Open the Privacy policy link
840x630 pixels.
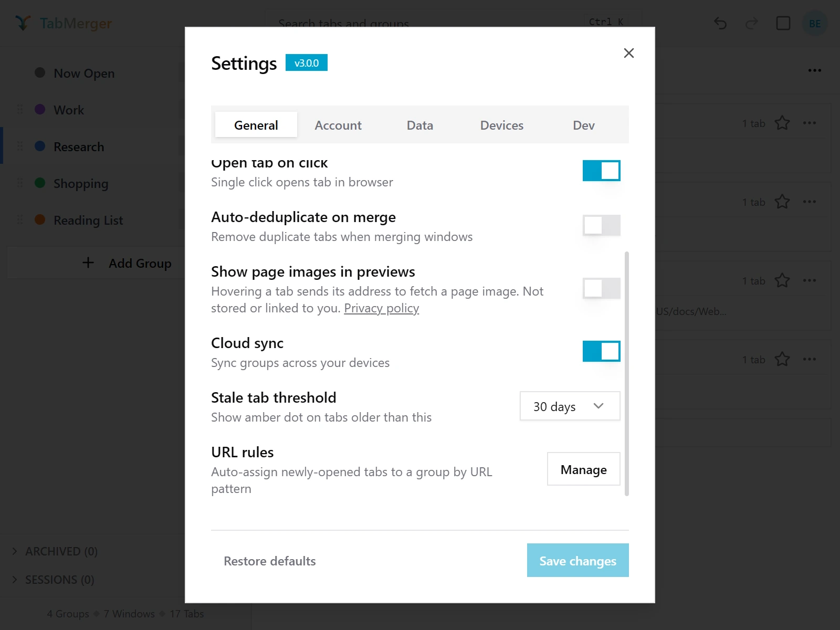(x=381, y=308)
